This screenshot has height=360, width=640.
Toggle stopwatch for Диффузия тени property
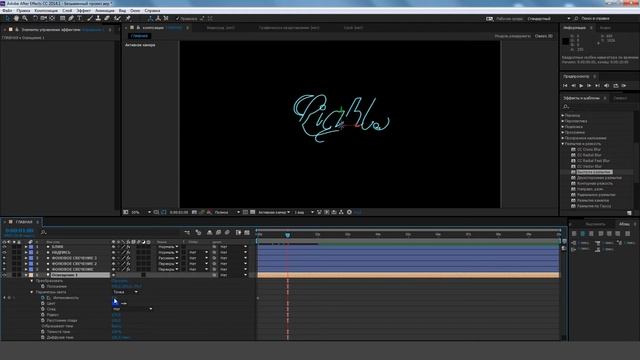43,338
